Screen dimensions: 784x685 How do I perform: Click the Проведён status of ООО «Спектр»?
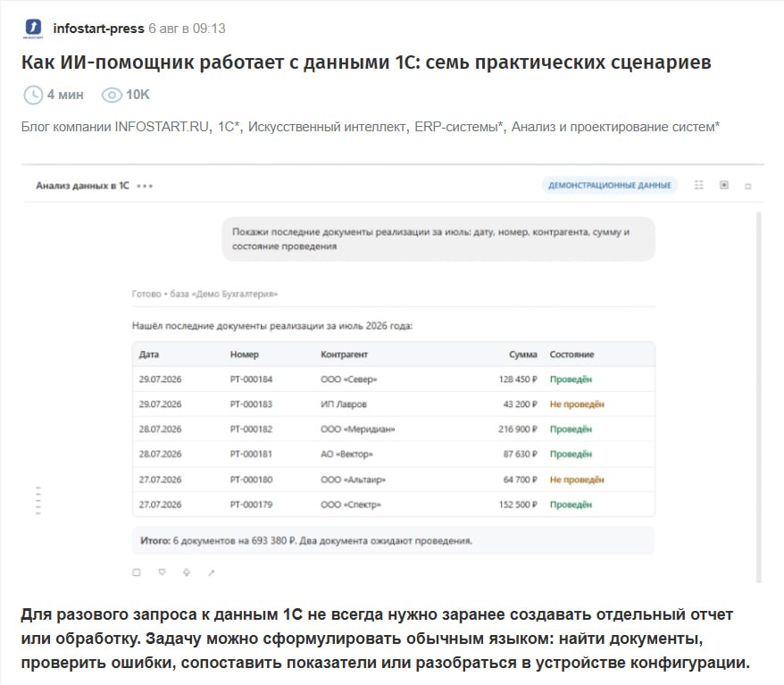[x=571, y=505]
